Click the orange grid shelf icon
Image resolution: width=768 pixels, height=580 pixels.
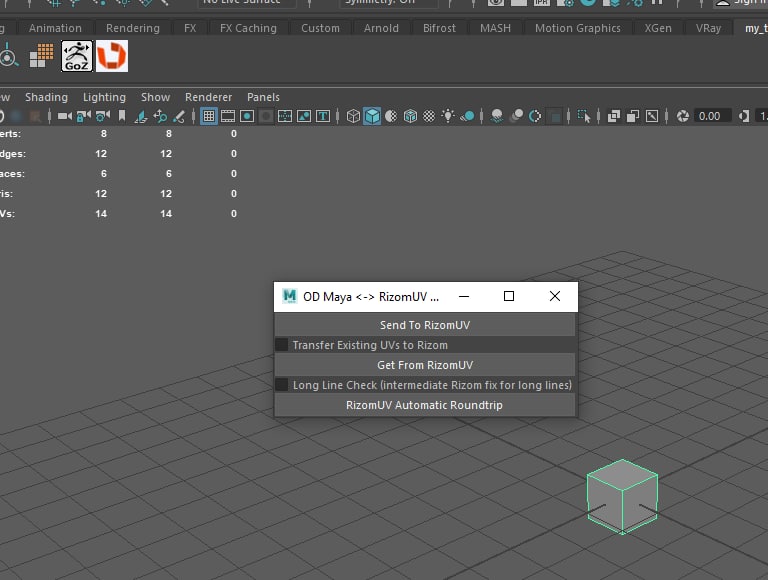[x=41, y=55]
